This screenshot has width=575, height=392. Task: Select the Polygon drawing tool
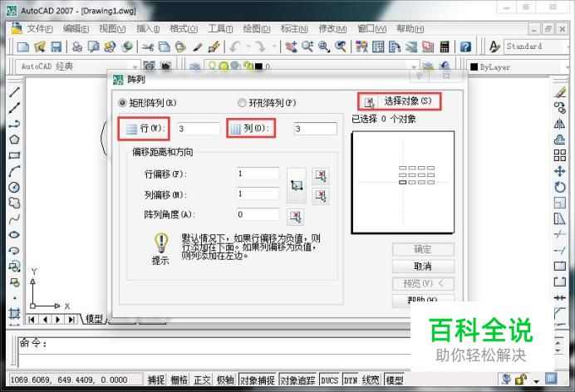[14, 140]
